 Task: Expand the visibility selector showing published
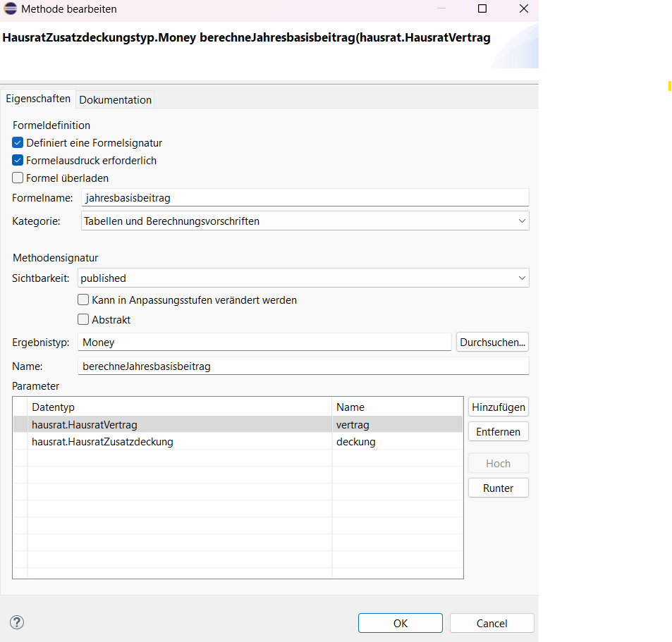pyautogui.click(x=522, y=278)
